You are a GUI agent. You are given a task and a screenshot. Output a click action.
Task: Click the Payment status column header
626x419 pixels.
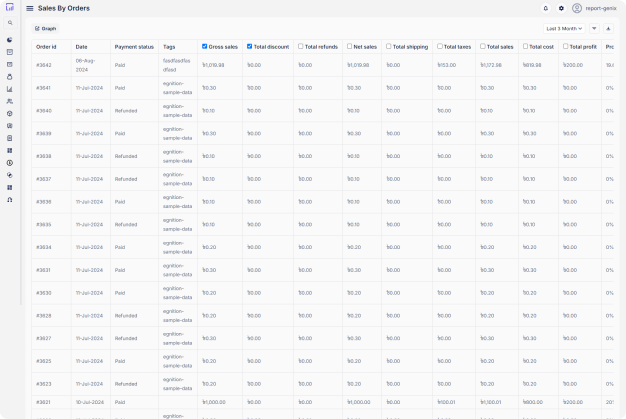click(134, 47)
